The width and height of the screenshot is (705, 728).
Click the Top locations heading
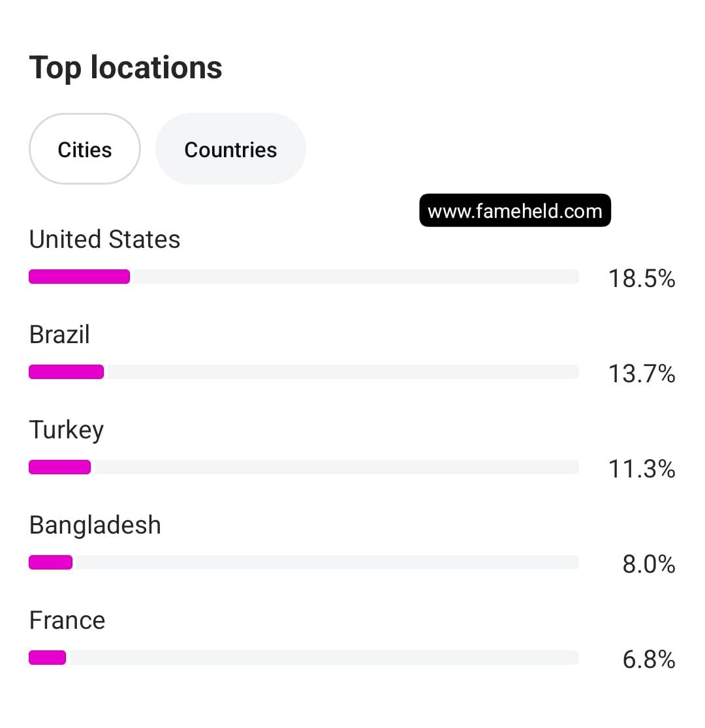pyautogui.click(x=126, y=67)
